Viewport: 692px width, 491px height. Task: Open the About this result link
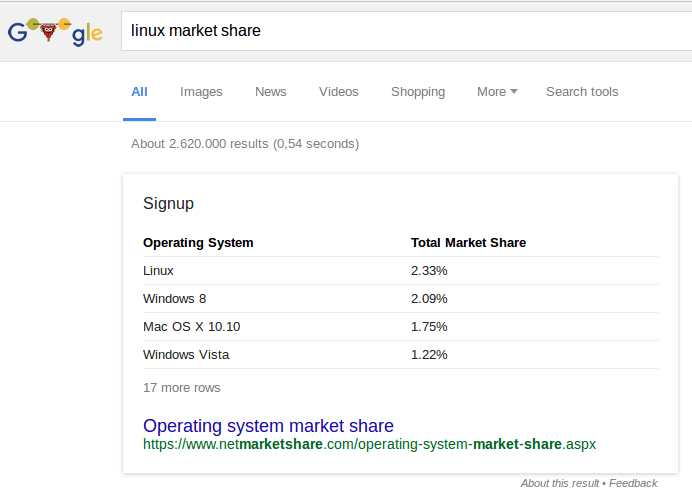[560, 484]
